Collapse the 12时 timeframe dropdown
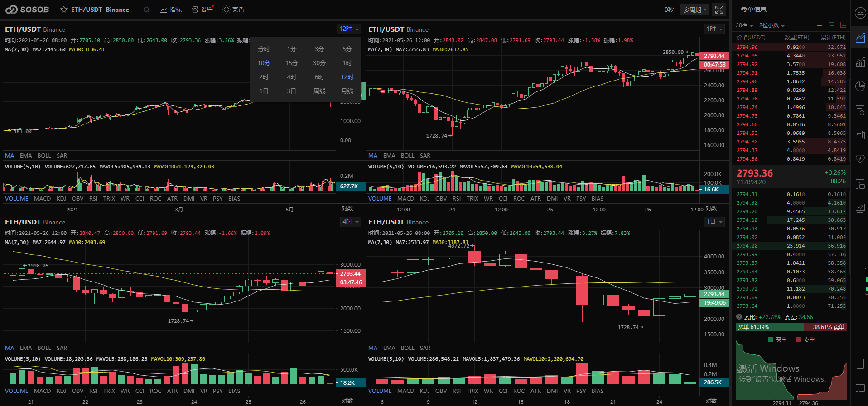Viewport: 868px width, 406px height. pos(349,29)
